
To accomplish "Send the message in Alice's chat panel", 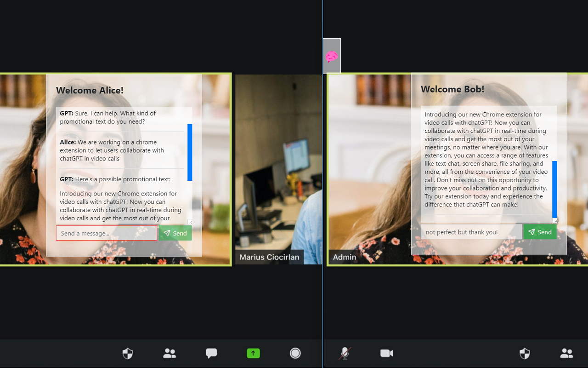I will coord(175,233).
